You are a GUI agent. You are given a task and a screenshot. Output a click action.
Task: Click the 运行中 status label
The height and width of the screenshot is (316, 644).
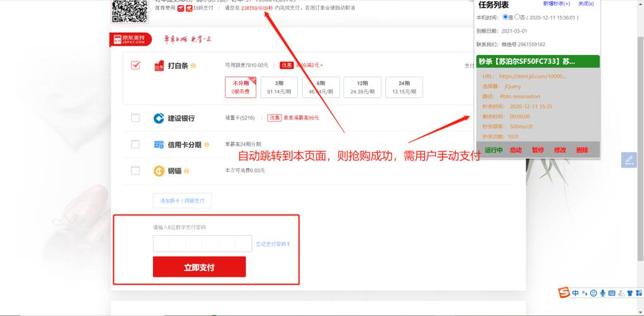click(x=493, y=150)
